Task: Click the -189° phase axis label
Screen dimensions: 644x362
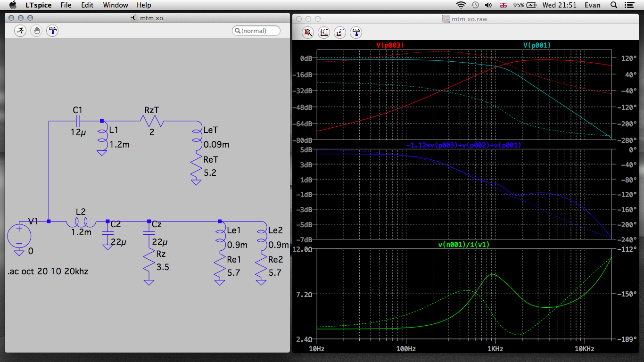Action: 627,339
